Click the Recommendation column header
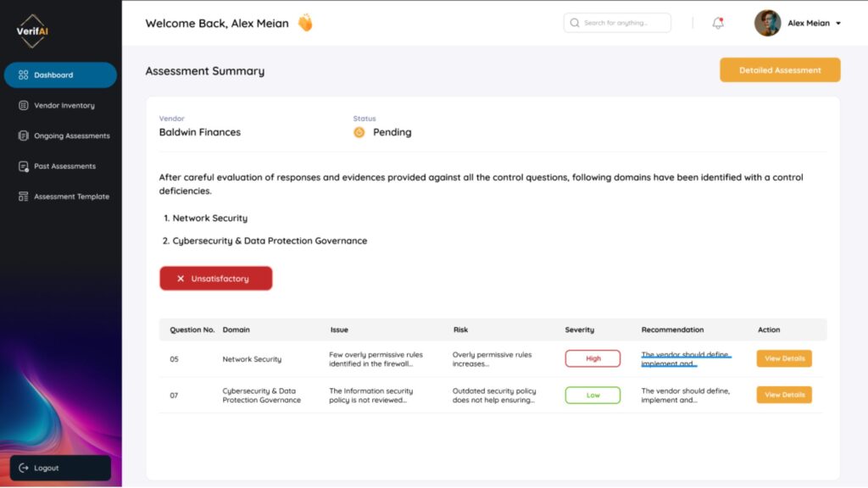The width and height of the screenshot is (868, 488). [672, 330]
